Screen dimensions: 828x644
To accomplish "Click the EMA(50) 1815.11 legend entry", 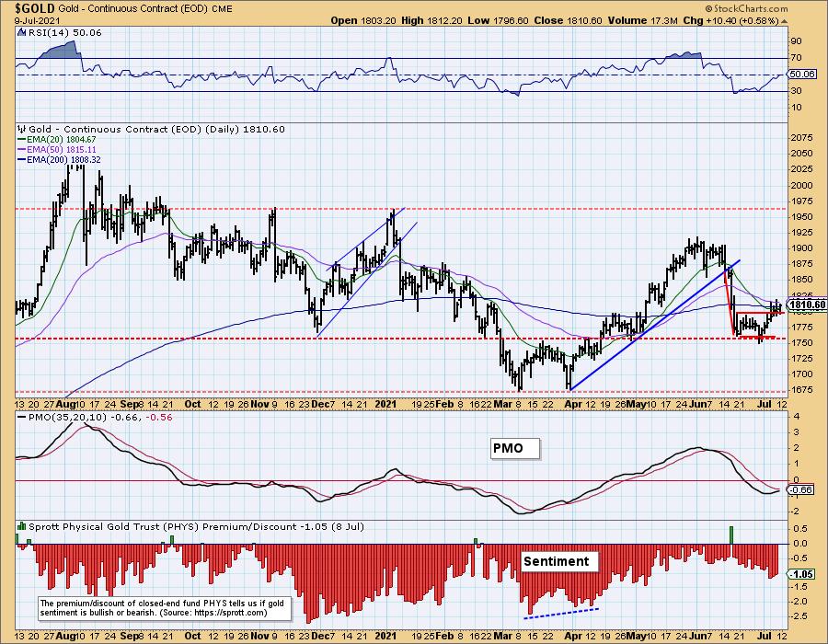I will click(57, 149).
